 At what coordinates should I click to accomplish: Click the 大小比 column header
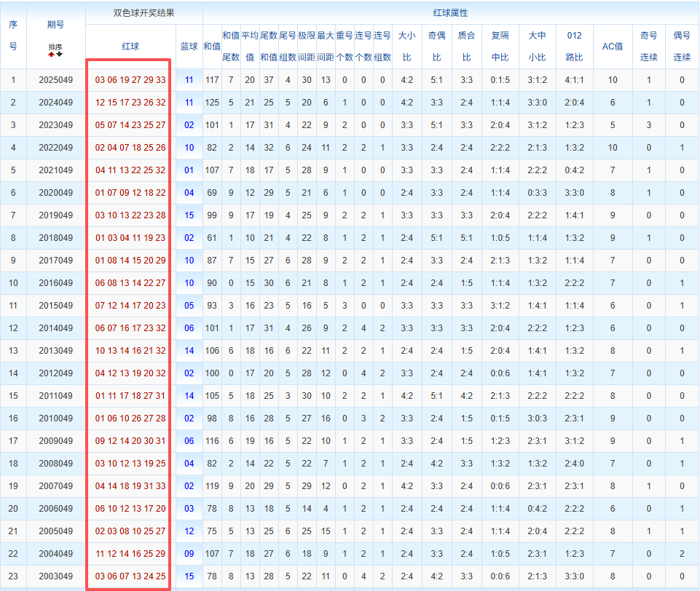[406, 47]
